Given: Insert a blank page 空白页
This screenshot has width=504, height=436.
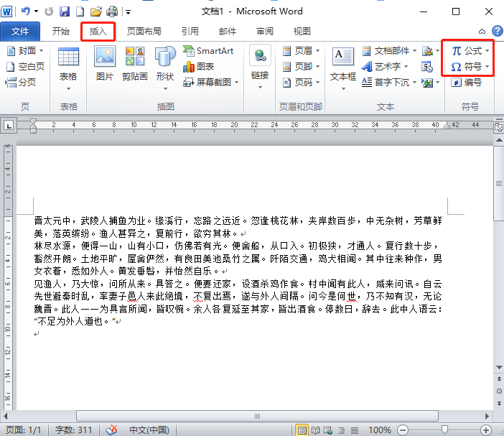Looking at the screenshot, I should pos(25,67).
